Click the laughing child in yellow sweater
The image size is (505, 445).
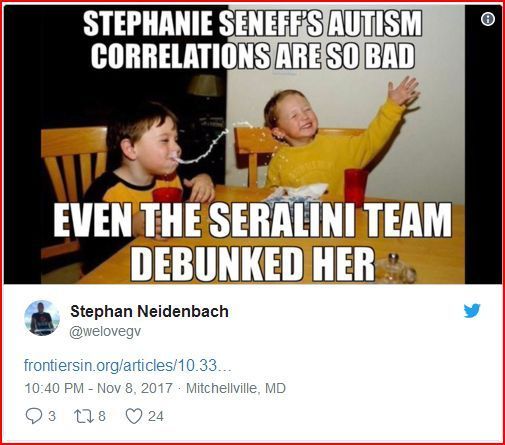point(330,140)
